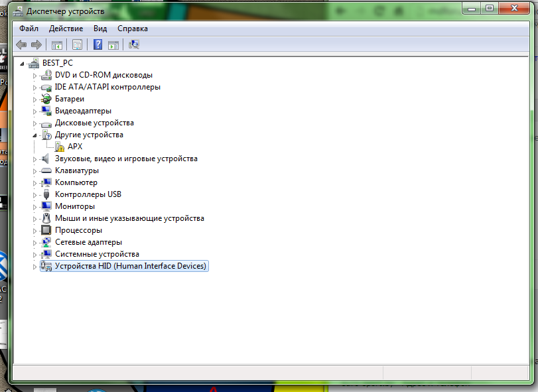Click the Контроллеры USB plug icon

click(46, 194)
